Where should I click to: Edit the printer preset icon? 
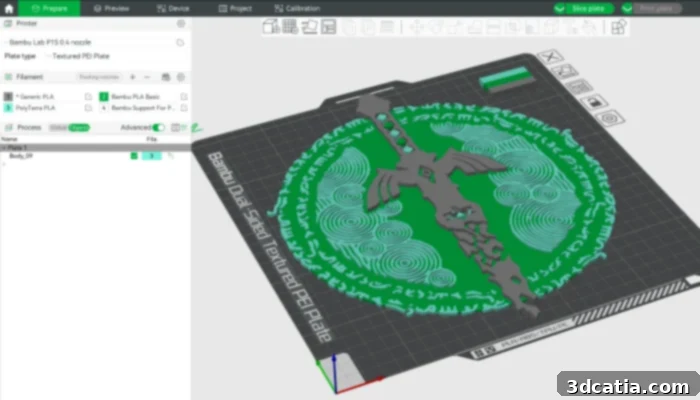point(180,42)
